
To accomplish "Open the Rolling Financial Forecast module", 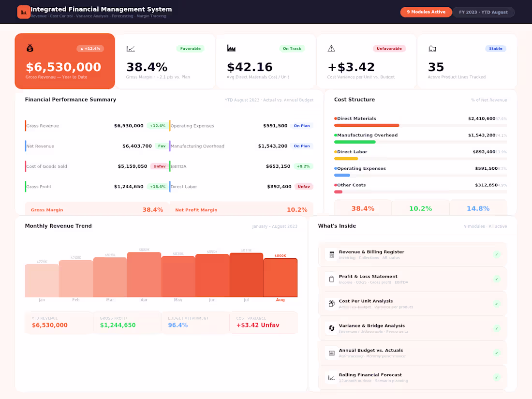I will point(413,378).
